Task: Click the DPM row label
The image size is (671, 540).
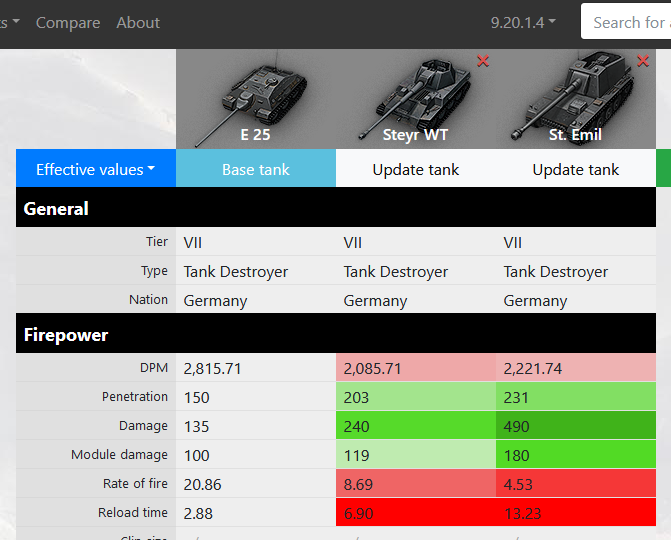Action: pos(154,368)
